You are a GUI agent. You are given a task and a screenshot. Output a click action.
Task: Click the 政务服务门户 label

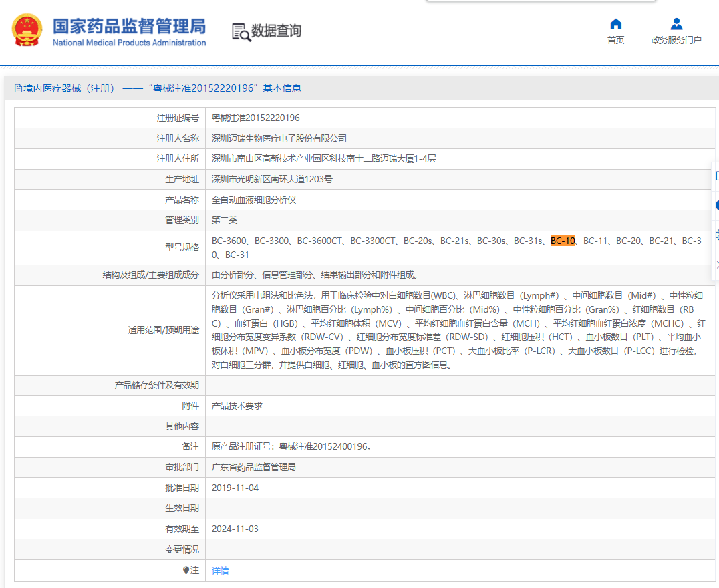coord(676,40)
